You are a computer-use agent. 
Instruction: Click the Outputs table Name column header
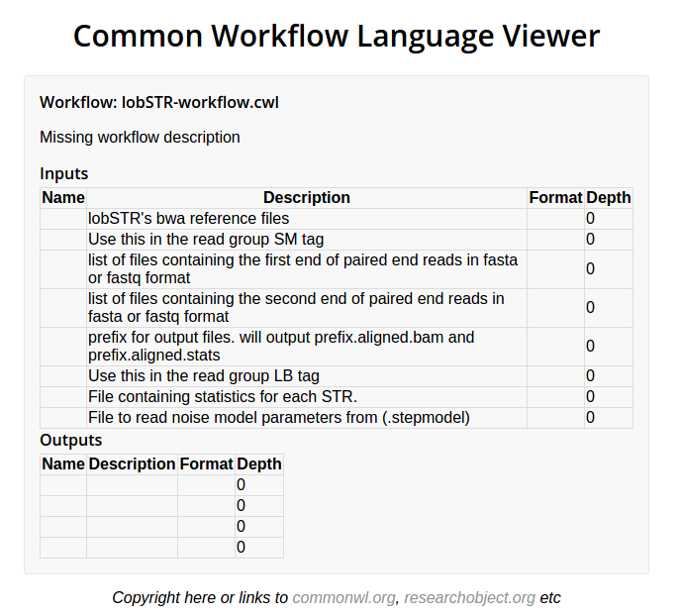pyautogui.click(x=63, y=463)
